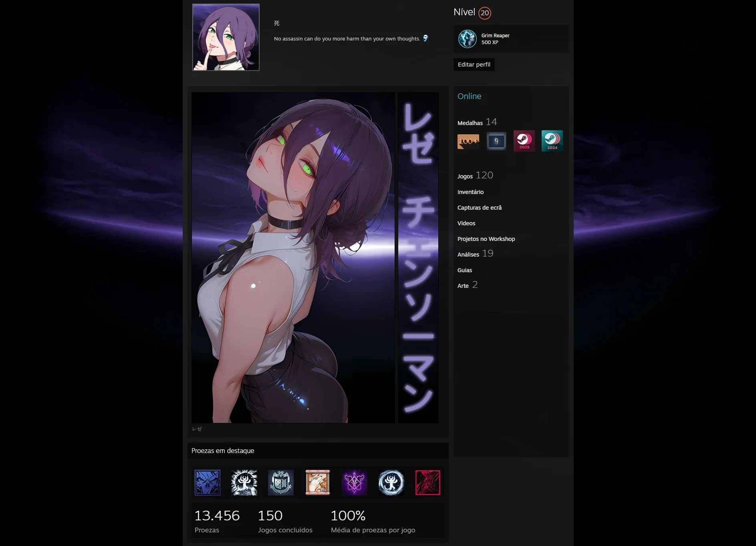Click the Online status text
756x546 pixels.
pyautogui.click(x=470, y=96)
